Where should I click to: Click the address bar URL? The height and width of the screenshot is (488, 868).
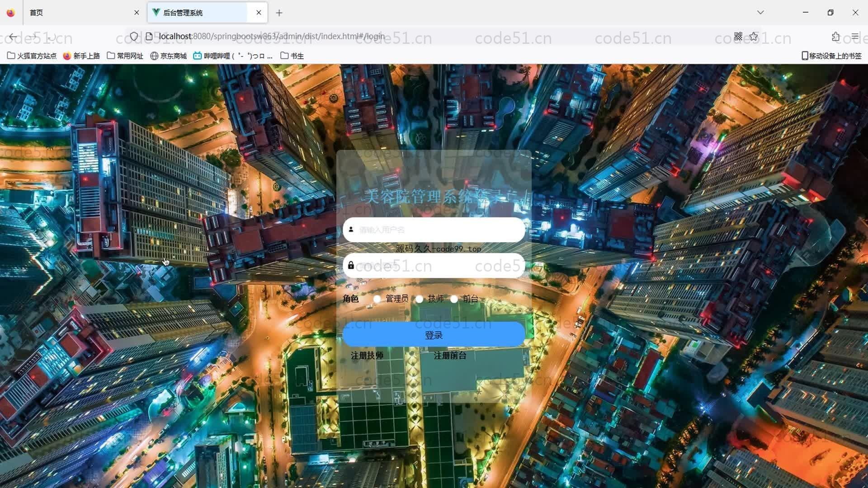pyautogui.click(x=272, y=36)
